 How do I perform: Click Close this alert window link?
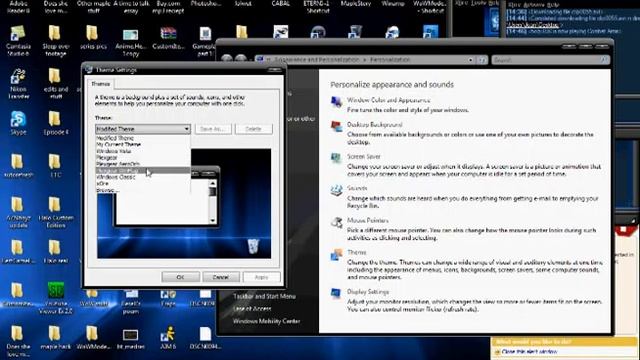pyautogui.click(x=529, y=351)
